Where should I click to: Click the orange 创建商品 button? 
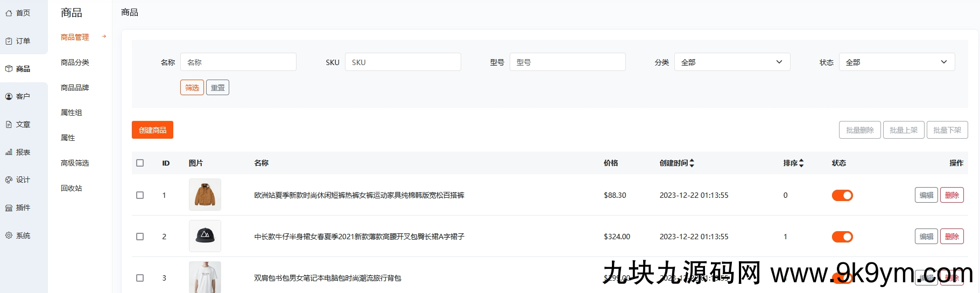[152, 130]
